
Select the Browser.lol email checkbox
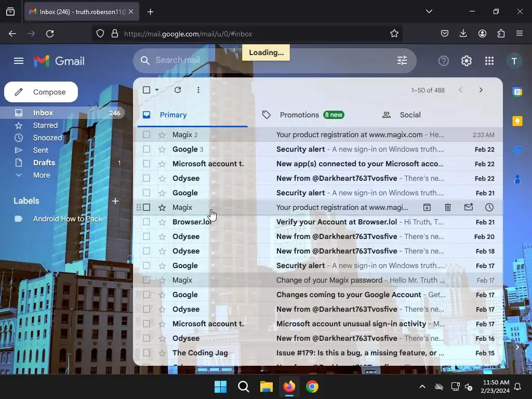(147, 222)
